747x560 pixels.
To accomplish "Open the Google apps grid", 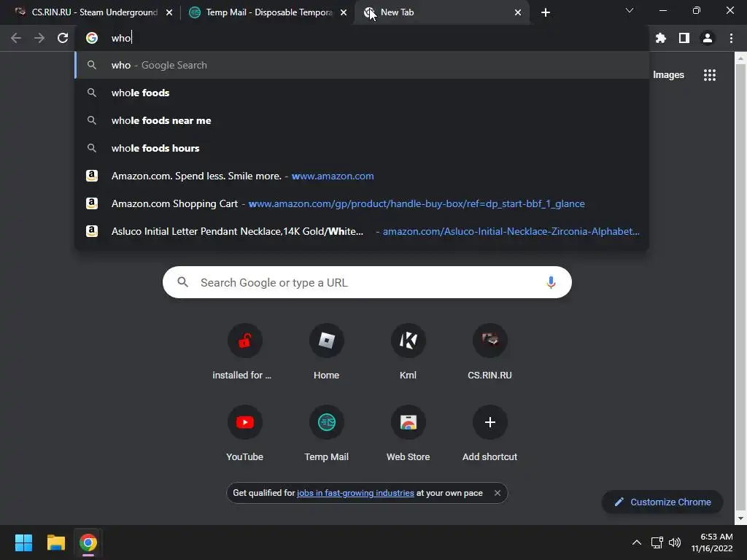I will tap(710, 75).
